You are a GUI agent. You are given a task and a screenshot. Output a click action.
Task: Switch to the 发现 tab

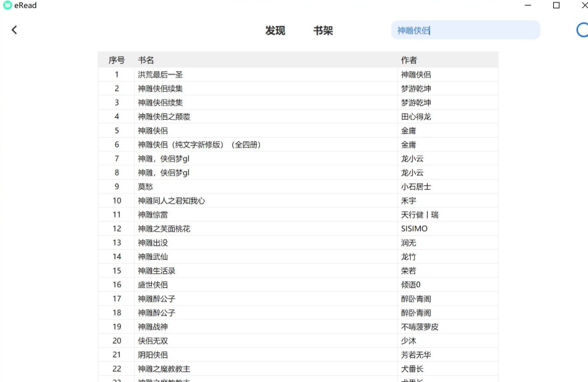click(275, 30)
